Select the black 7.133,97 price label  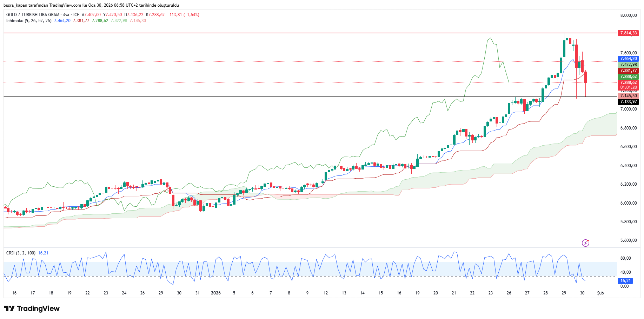tap(628, 102)
